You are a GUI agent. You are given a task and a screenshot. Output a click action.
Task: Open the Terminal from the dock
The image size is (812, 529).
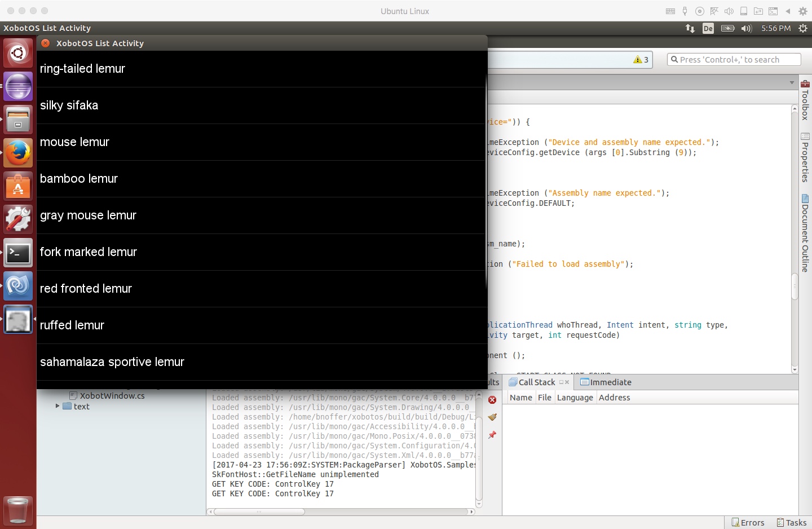[x=18, y=253]
